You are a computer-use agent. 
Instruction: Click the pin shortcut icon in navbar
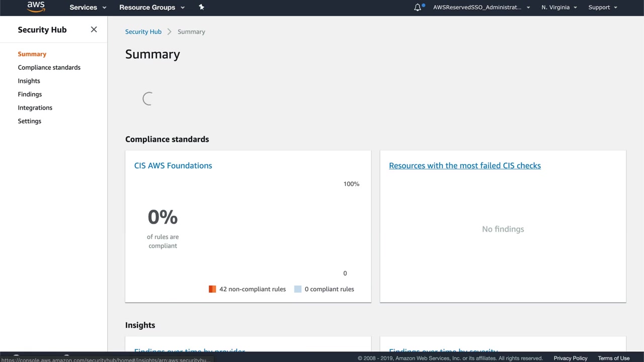click(x=201, y=7)
